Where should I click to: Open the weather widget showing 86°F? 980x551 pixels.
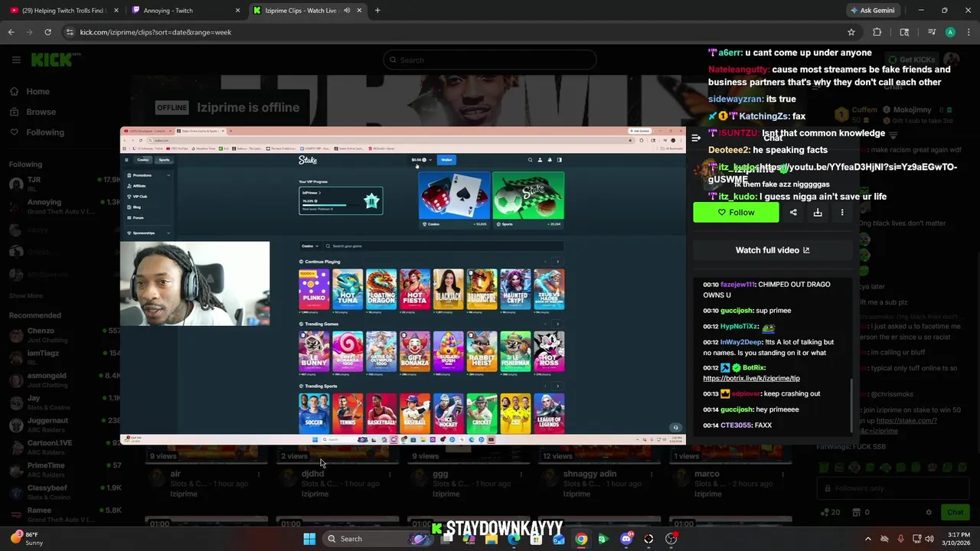click(27, 539)
